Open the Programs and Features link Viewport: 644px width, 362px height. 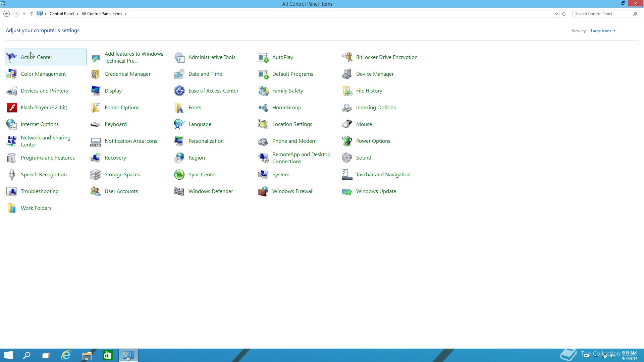pos(48,158)
